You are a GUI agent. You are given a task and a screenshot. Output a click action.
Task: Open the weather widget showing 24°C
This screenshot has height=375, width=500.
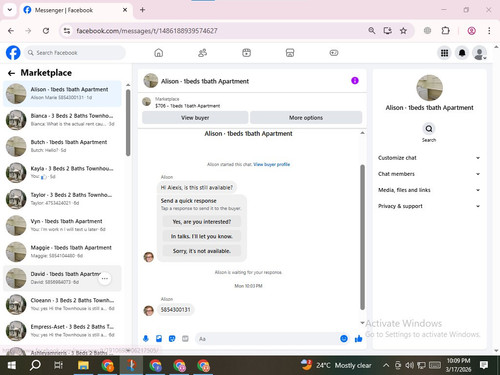[336, 365]
